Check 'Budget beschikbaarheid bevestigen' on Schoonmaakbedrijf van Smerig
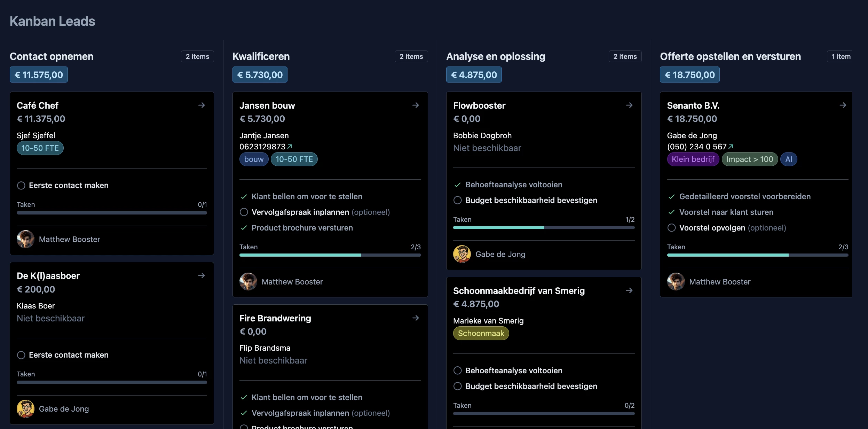Viewport: 868px width, 429px height. 458,386
